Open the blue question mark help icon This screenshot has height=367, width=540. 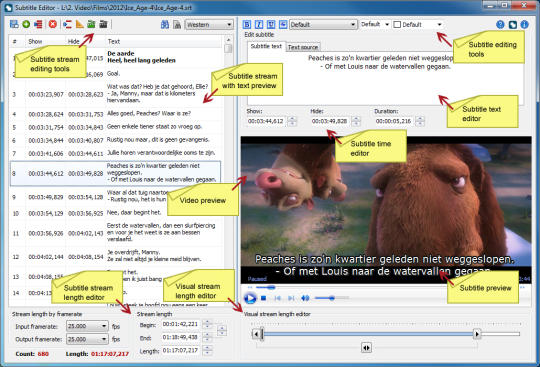click(x=500, y=24)
